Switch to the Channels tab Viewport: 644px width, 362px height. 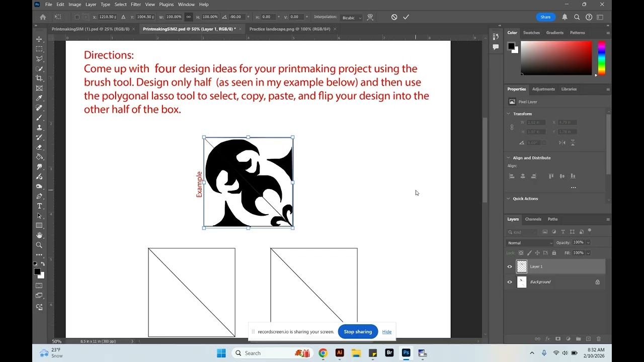[533, 219]
